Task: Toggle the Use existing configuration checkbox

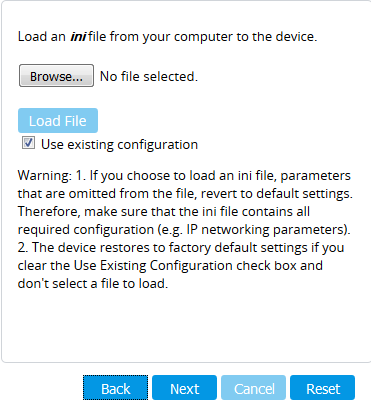Action: point(28,143)
